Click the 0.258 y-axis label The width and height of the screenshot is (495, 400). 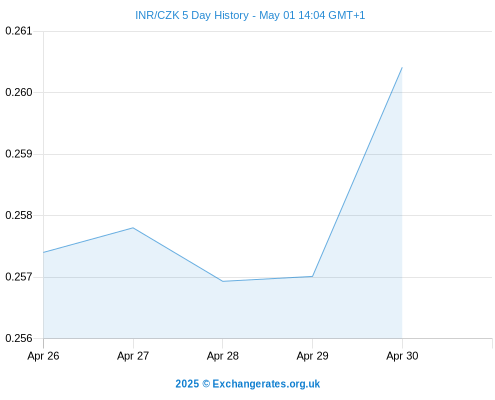coord(19,215)
